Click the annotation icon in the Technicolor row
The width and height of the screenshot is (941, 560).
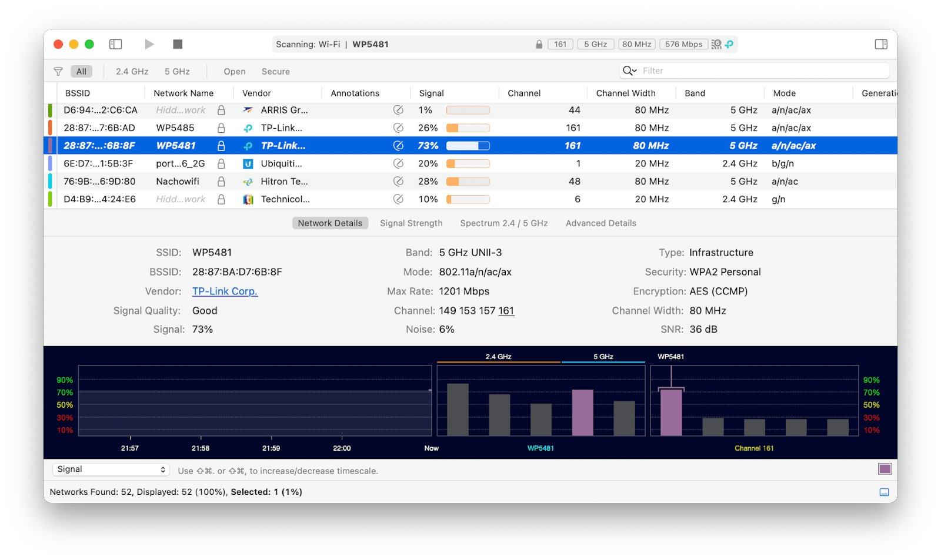398,199
